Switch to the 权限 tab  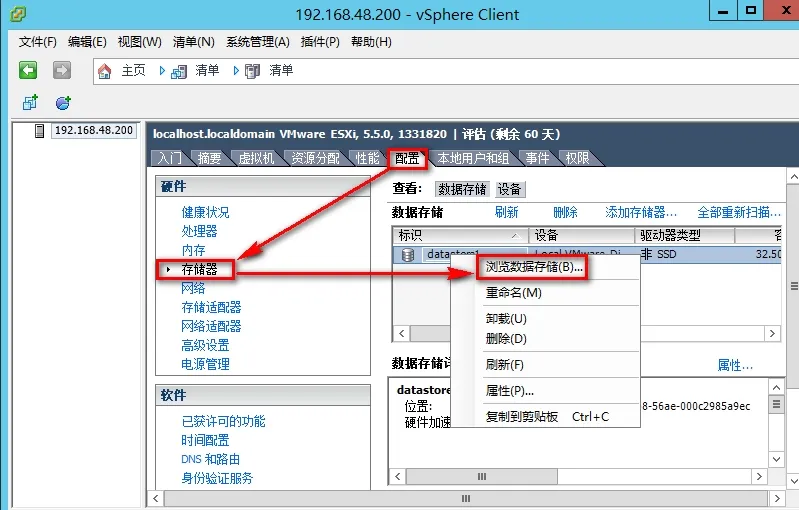point(577,158)
